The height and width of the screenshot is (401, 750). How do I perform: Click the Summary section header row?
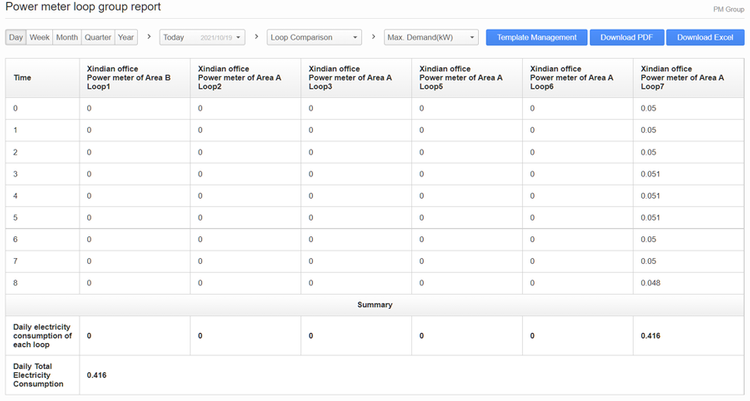click(x=375, y=305)
